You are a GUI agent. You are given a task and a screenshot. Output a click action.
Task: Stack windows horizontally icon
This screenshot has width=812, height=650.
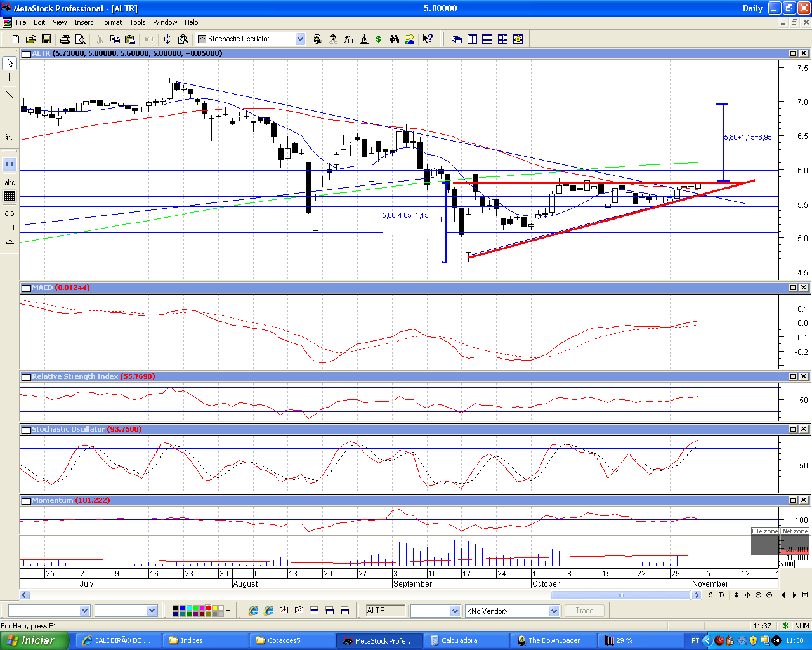(487, 39)
